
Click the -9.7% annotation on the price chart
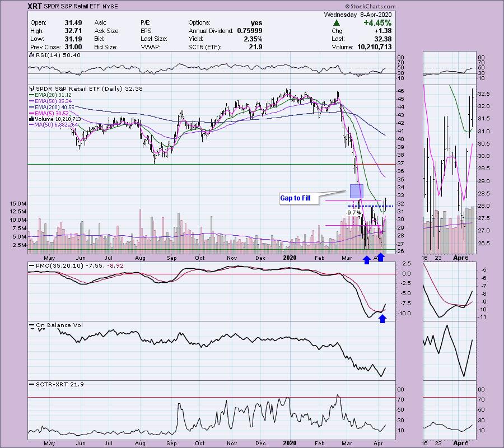[353, 213]
